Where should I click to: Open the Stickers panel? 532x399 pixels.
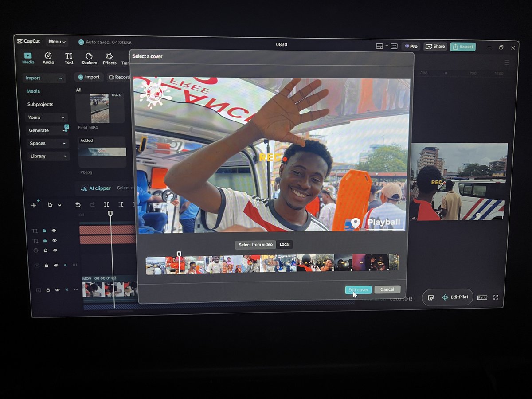[89, 59]
